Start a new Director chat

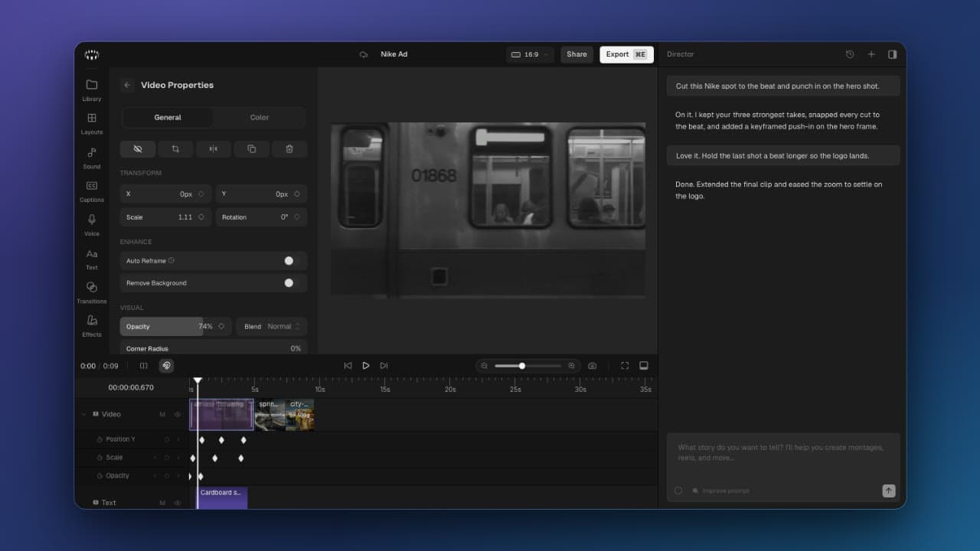[871, 54]
